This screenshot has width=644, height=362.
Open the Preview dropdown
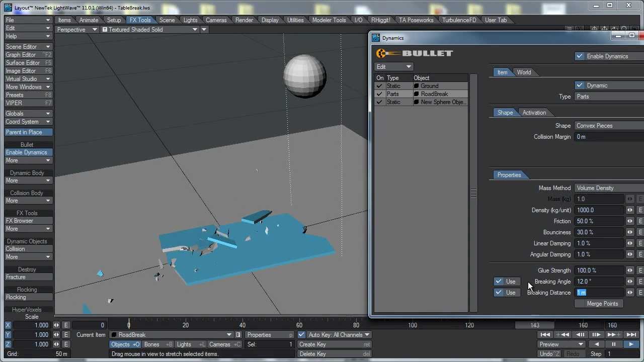click(561, 344)
